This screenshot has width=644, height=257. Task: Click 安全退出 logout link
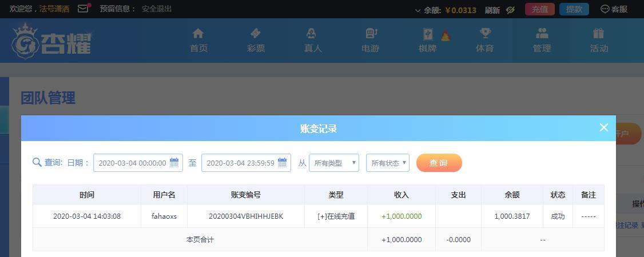point(157,9)
